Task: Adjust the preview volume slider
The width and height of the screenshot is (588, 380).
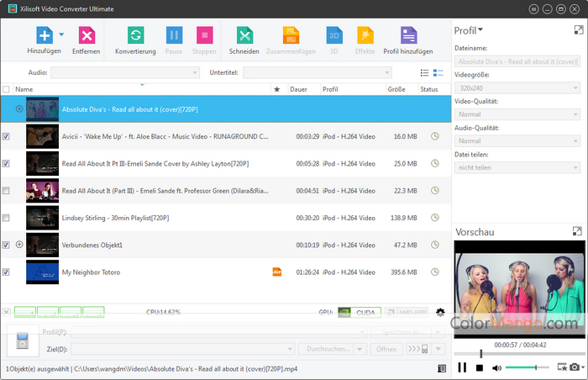Action: click(x=527, y=367)
